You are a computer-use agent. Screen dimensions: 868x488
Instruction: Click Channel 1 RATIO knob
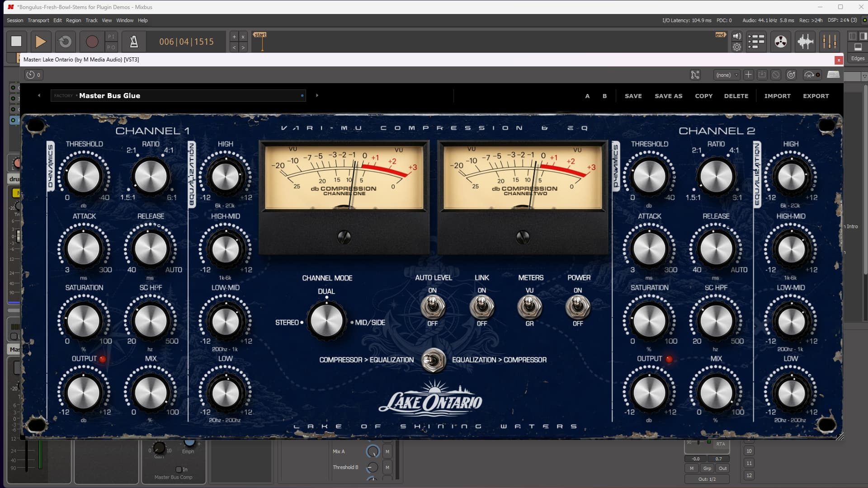click(151, 177)
